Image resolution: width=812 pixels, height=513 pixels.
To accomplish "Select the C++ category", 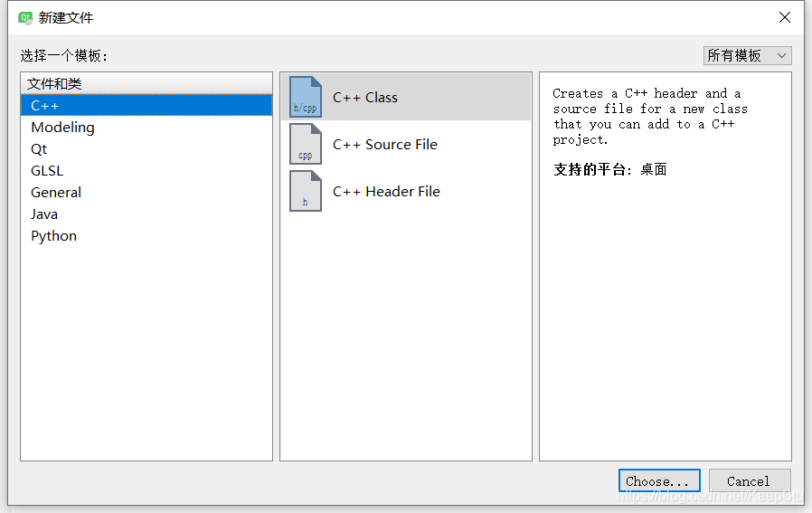I will 146,105.
